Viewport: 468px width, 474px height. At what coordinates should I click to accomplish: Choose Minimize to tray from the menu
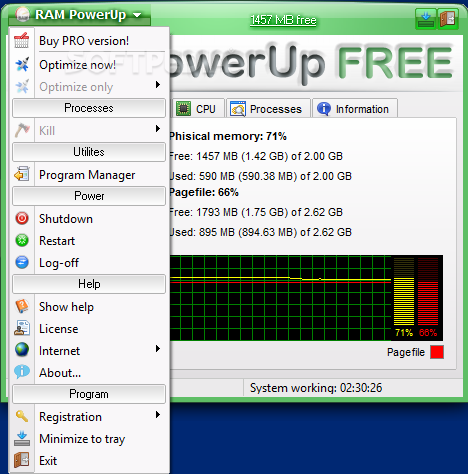(x=89, y=439)
